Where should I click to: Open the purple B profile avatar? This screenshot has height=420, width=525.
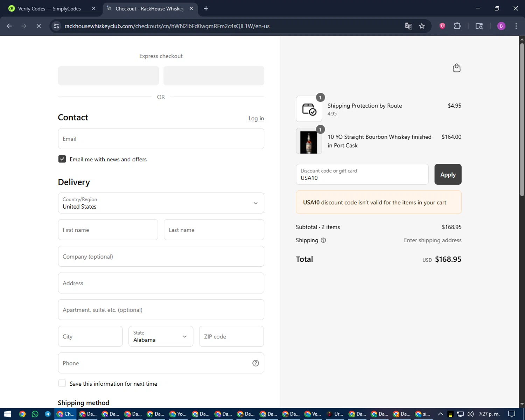point(501,26)
